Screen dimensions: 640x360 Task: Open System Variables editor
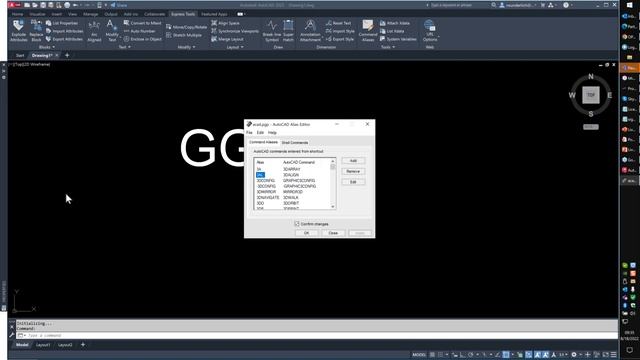click(x=398, y=39)
